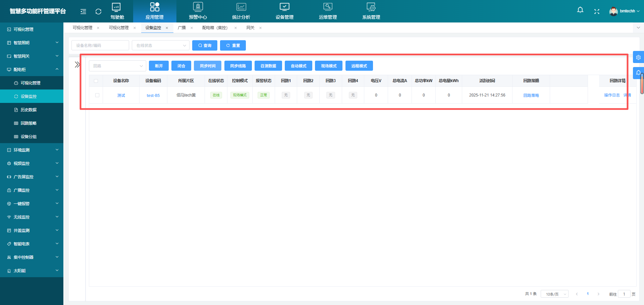The height and width of the screenshot is (305, 644).
Task: Open the 回路 dropdown selector
Action: point(117,66)
